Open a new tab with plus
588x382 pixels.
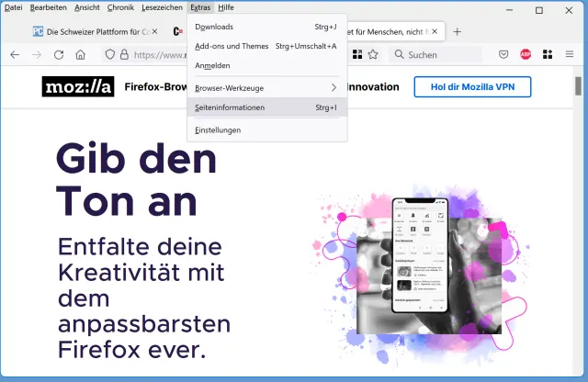click(x=458, y=32)
